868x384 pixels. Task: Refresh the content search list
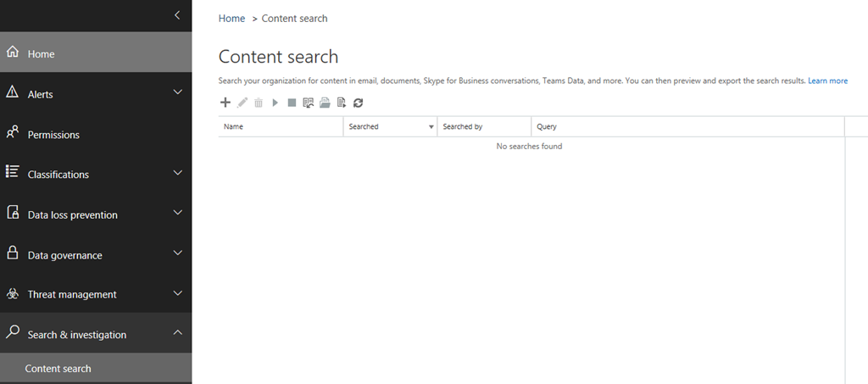pos(359,103)
